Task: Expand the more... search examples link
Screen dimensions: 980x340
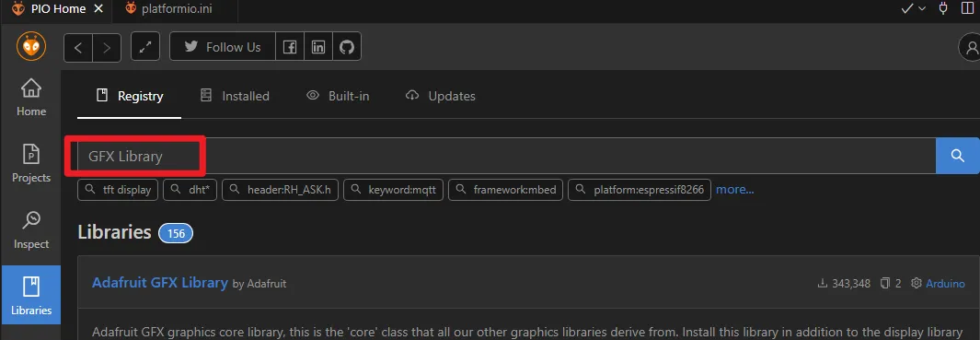Action: (735, 189)
